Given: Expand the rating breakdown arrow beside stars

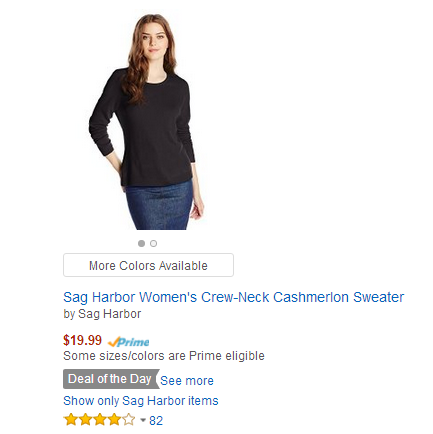Looking at the screenshot, I should click(x=143, y=420).
